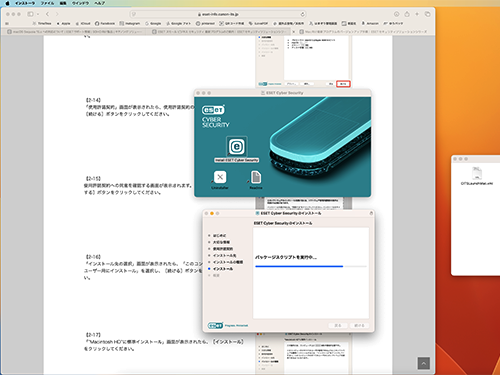Open the ウインドウ menu
The height and width of the screenshot is (375, 500).
click(x=80, y=3)
